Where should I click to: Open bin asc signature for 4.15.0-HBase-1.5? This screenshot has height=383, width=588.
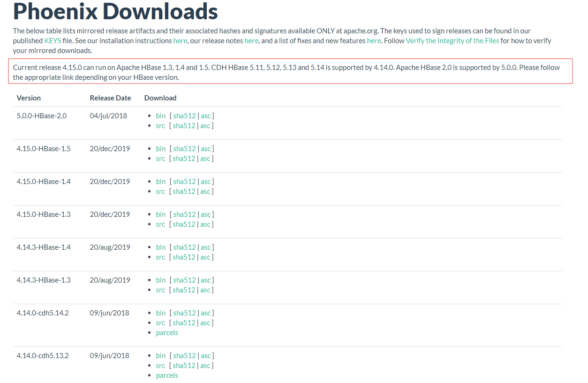206,149
